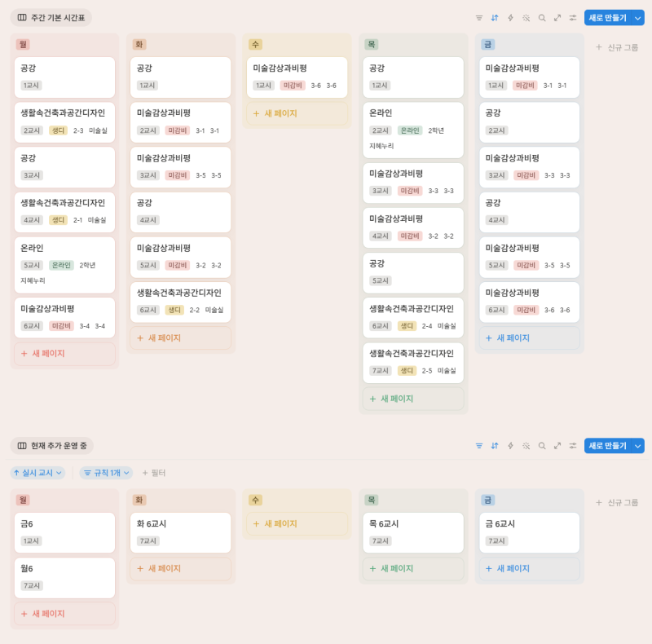
Task: Click the sparkle icon in 주간 기본 시간표 toolbar
Action: click(x=526, y=18)
